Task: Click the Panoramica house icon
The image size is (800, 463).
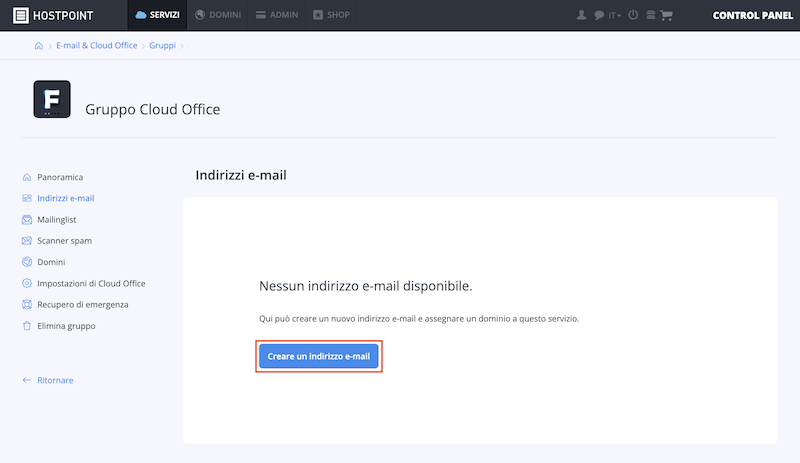Action: (27, 177)
